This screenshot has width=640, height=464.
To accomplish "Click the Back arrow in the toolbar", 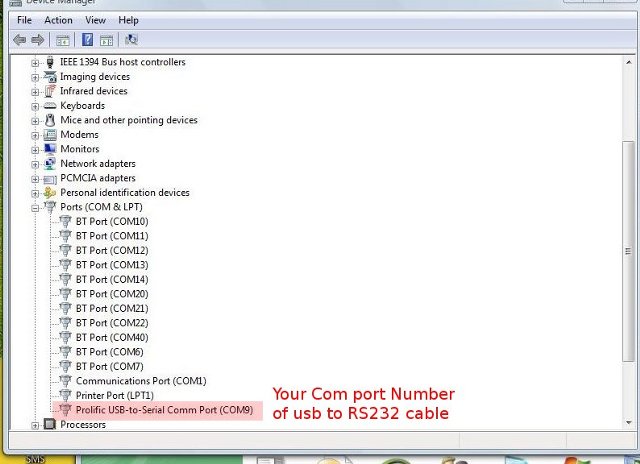I will click(19, 40).
